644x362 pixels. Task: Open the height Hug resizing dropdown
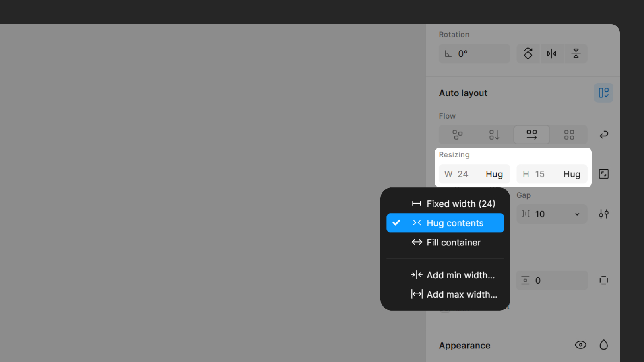pos(571,174)
